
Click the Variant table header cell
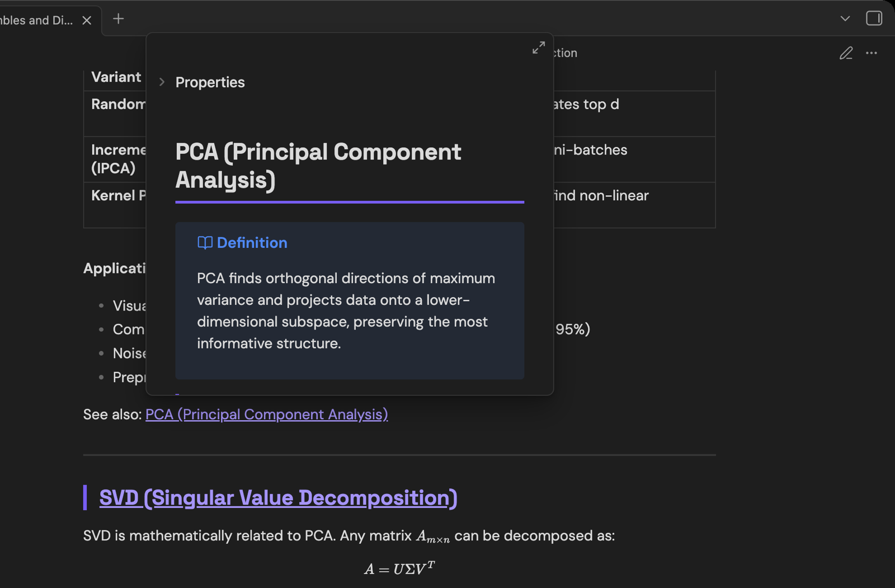[x=116, y=77]
